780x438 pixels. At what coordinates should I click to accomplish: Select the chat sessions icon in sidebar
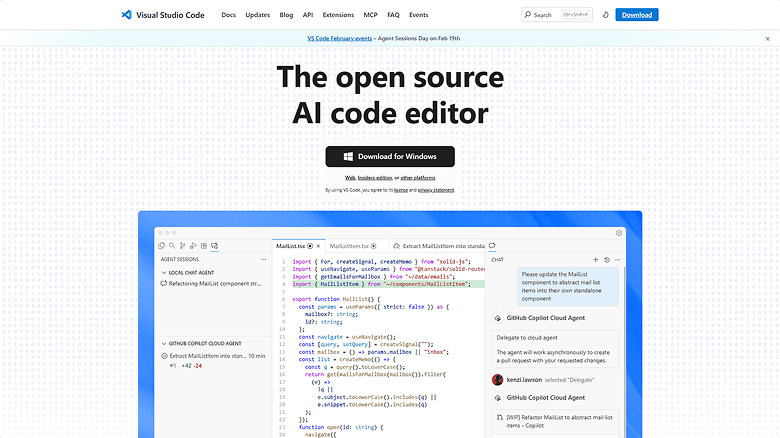[214, 246]
